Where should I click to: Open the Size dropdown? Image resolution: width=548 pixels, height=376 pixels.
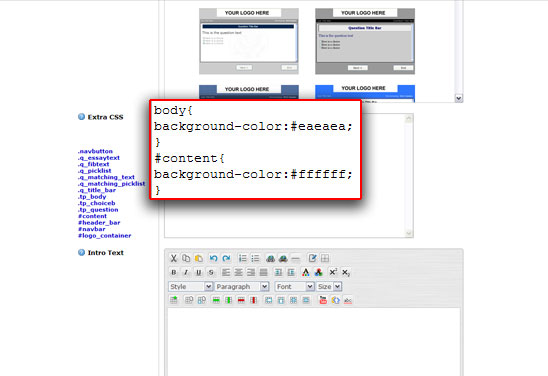click(x=329, y=287)
